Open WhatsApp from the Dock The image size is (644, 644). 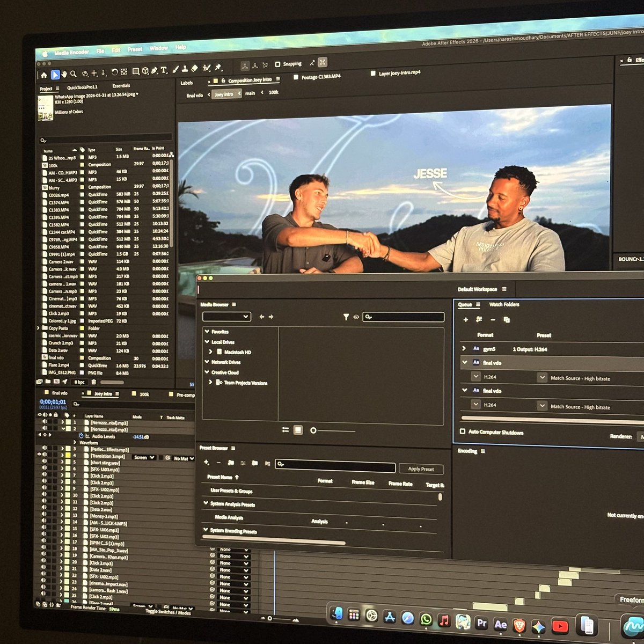coord(426,620)
